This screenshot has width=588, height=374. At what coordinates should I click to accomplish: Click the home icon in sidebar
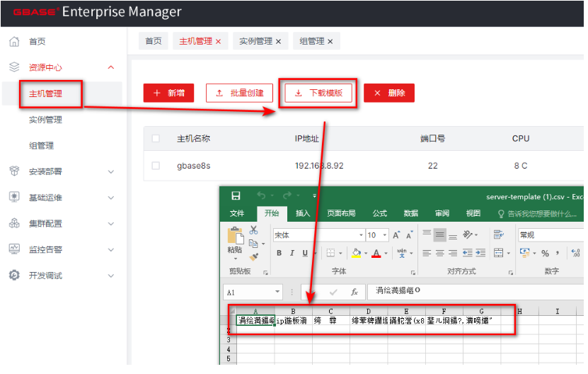coord(14,42)
